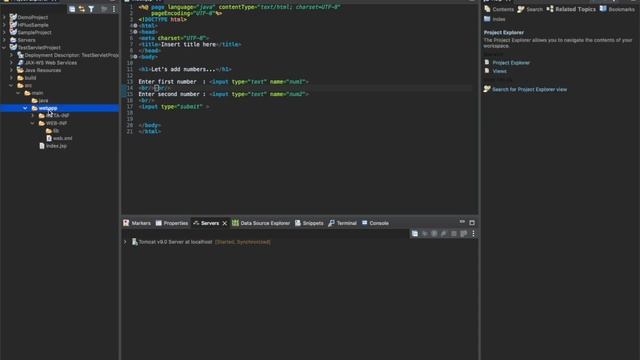This screenshot has width=640, height=360.
Task: Click the TestServletProject project icon
Action: [x=13, y=47]
